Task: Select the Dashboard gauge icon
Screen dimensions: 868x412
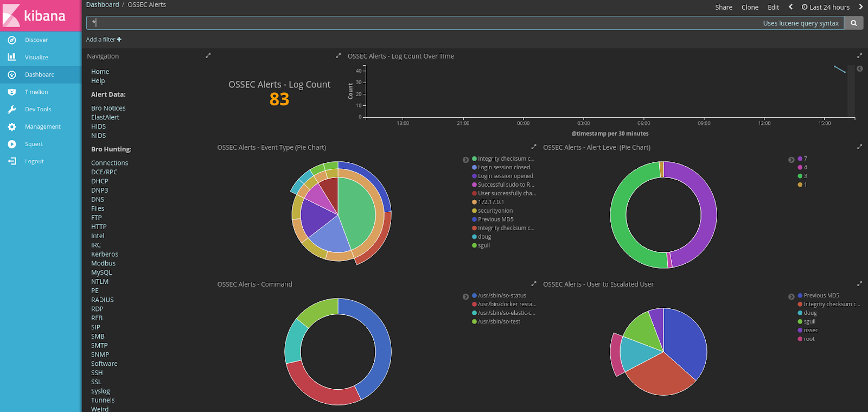Action: (x=12, y=74)
